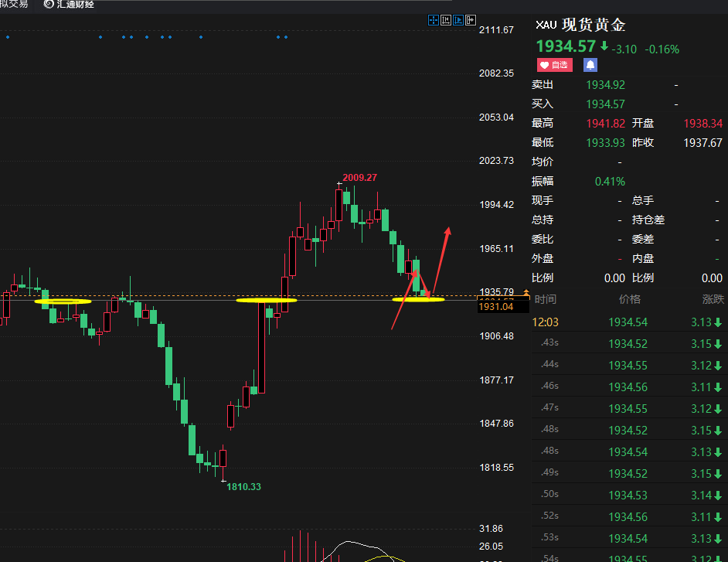Select the 12:03 tick row time
This screenshot has height=562, width=728.
tap(545, 322)
